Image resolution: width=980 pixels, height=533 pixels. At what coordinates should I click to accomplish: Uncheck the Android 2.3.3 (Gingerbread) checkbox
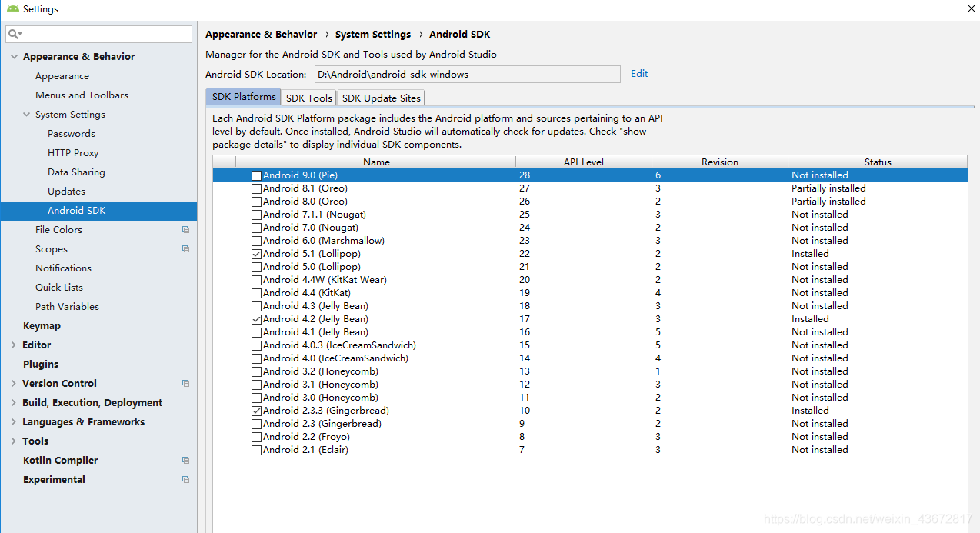point(256,411)
